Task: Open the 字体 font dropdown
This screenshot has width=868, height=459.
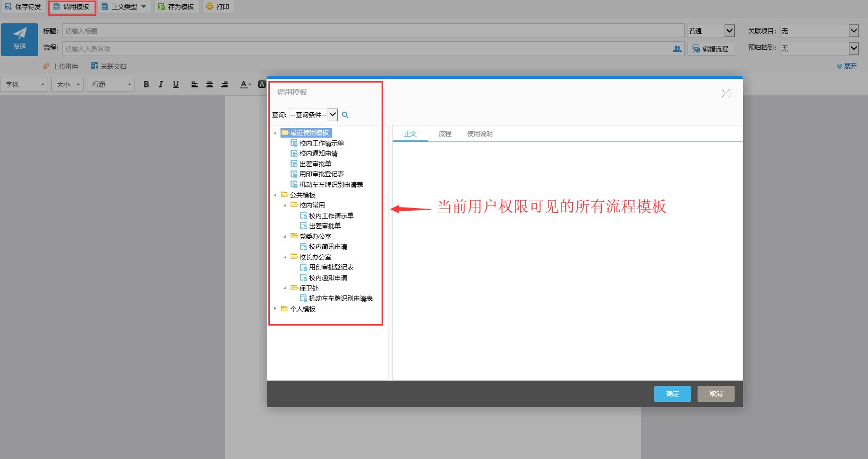Action: click(24, 84)
